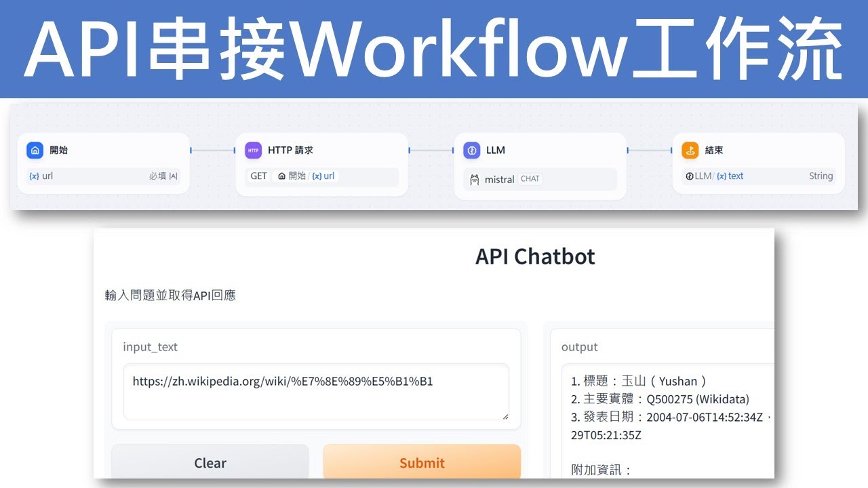Click the 輸入問題並取得API回應 description text
Viewport: 868px width, 488px height.
point(170,296)
